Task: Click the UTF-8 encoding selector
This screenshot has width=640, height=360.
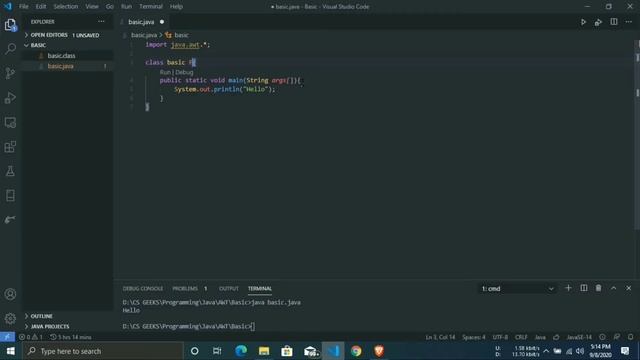Action: (500, 337)
